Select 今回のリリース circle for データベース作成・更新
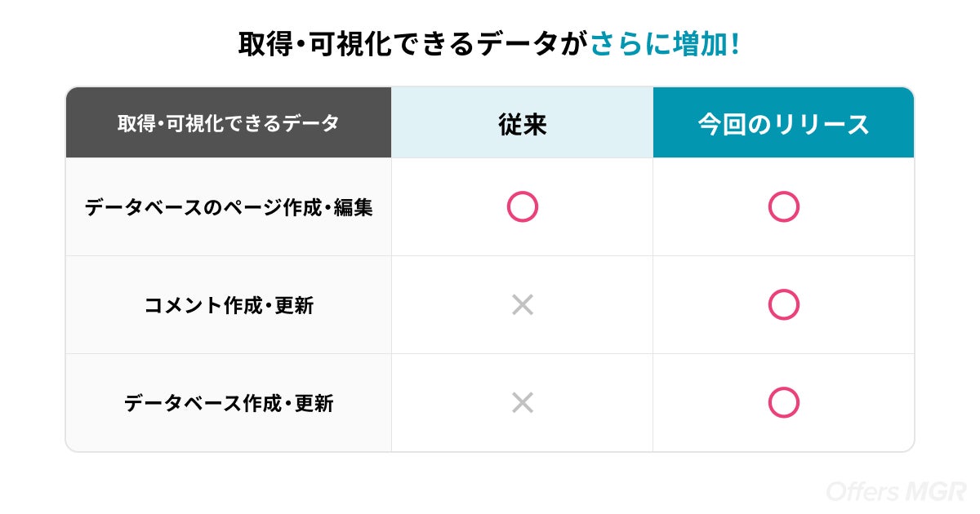 coord(783,402)
